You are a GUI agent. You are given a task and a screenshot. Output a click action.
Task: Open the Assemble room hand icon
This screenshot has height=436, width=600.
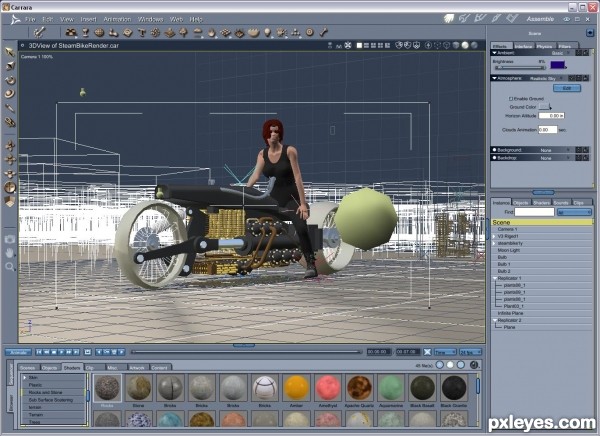(449, 18)
